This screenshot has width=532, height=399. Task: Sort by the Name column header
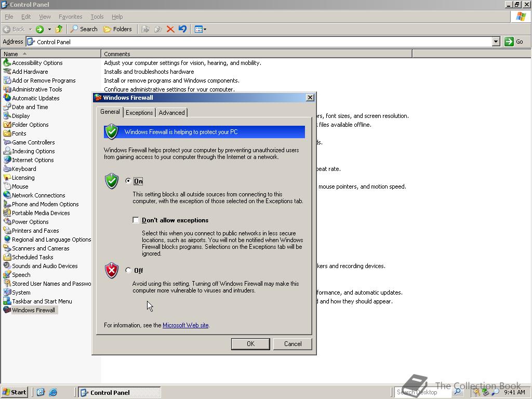tap(51, 54)
